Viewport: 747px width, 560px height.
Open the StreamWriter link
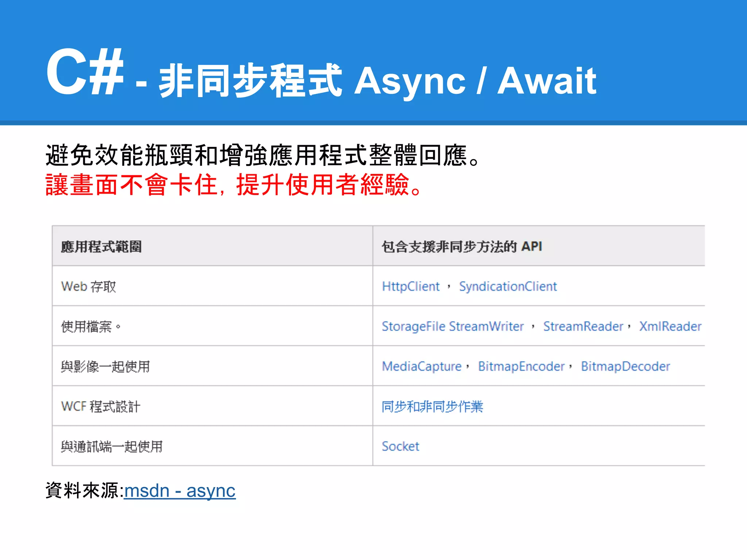pyautogui.click(x=487, y=326)
